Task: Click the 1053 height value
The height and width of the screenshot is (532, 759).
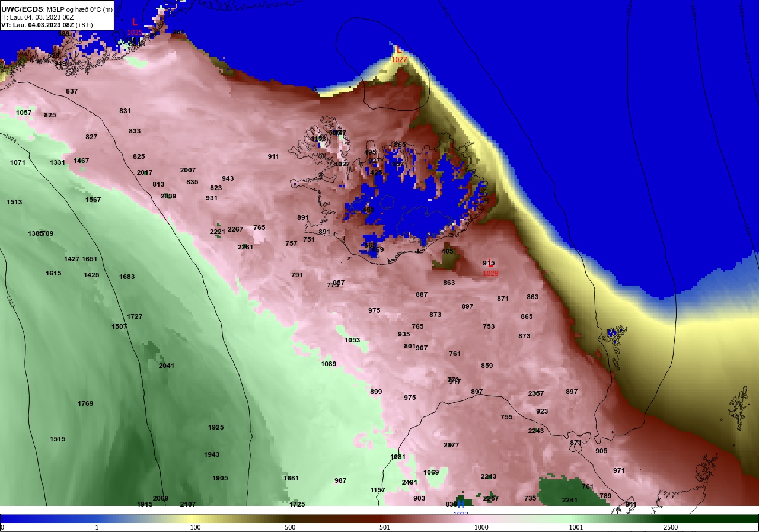Action: click(352, 340)
